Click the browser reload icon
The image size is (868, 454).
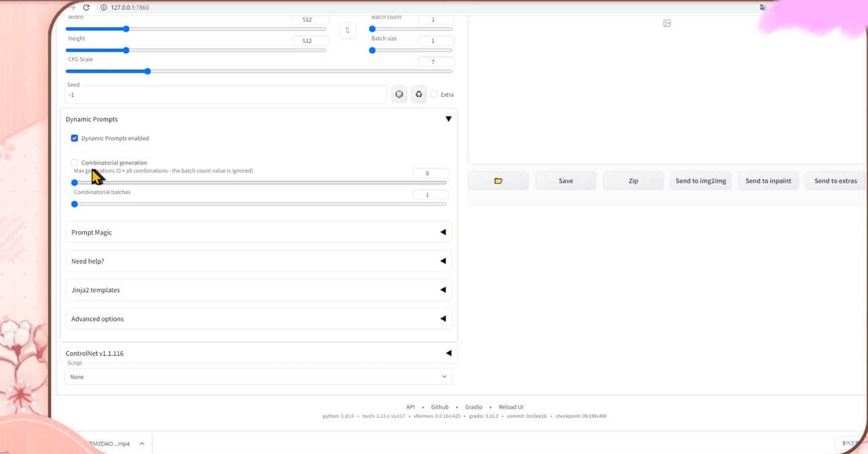pyautogui.click(x=86, y=7)
